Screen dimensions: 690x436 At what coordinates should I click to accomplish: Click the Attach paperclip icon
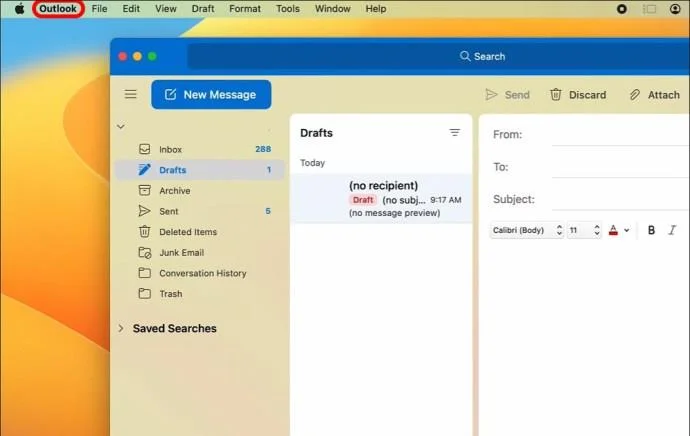coord(635,95)
